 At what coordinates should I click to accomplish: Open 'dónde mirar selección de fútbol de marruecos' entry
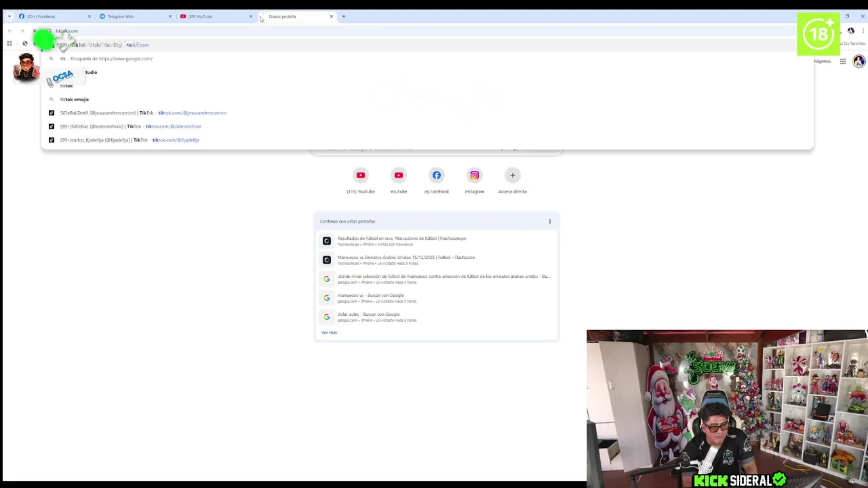click(436, 279)
